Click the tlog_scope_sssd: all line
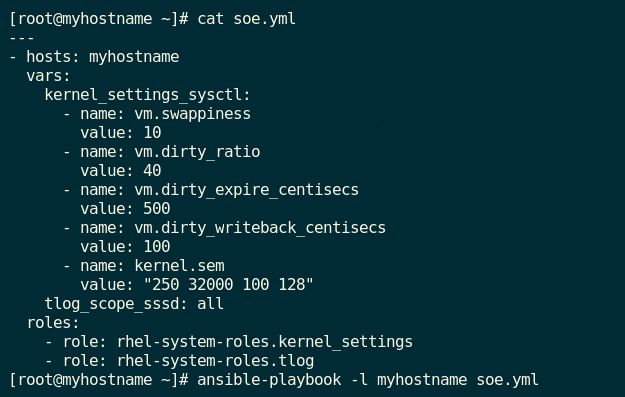 pyautogui.click(x=134, y=304)
